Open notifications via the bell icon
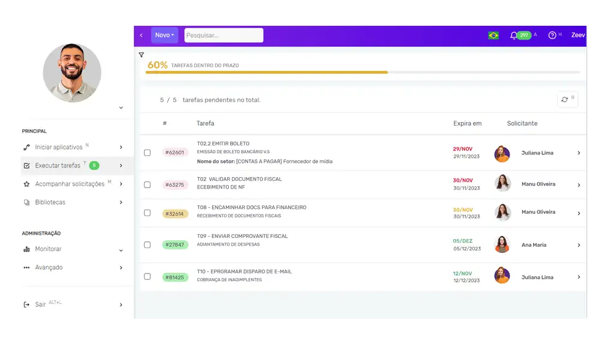Image resolution: width=601 pixels, height=364 pixels. pyautogui.click(x=514, y=35)
